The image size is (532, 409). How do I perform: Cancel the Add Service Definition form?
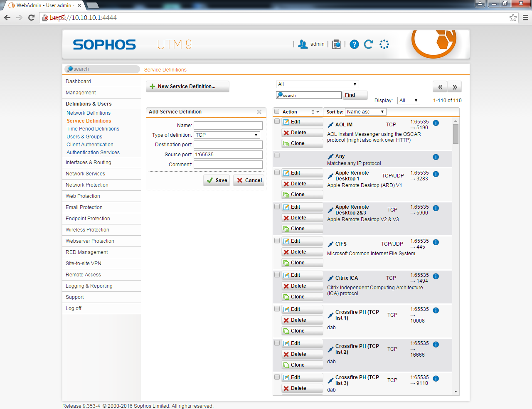tap(249, 180)
